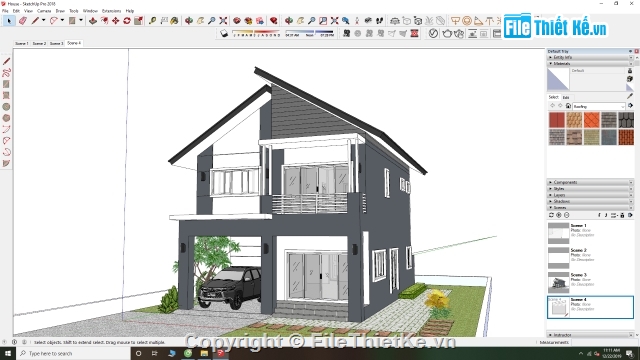Select the red roofing material swatch

point(557,120)
